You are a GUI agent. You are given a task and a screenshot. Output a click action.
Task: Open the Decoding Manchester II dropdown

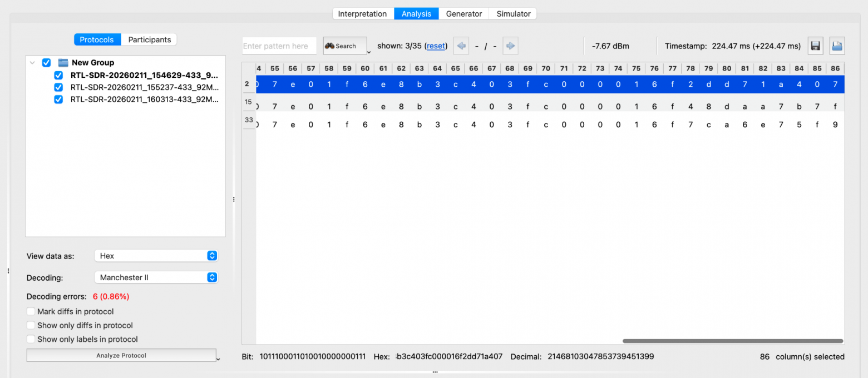click(156, 277)
